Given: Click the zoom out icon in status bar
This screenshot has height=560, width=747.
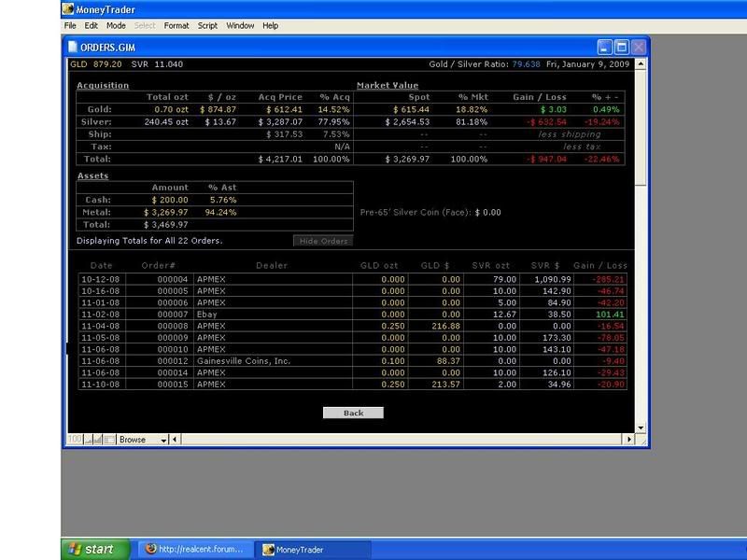Looking at the screenshot, I should (x=87, y=440).
